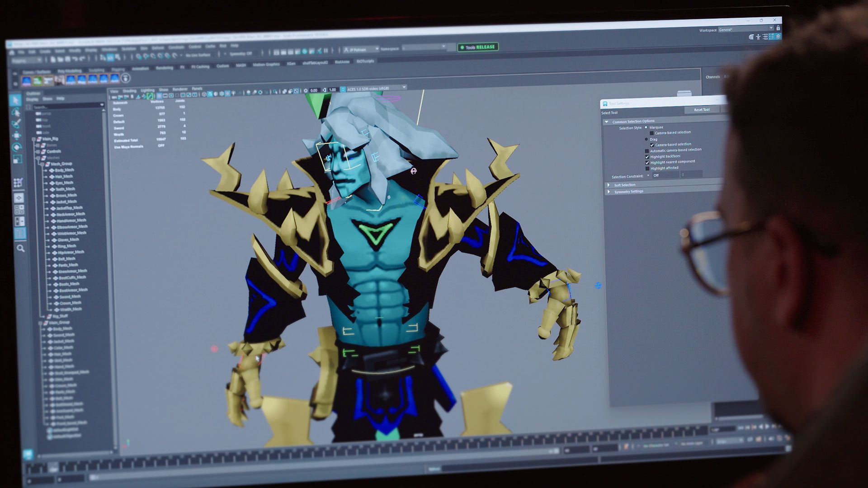Image resolution: width=868 pixels, height=488 pixels.
Task: Click the round trash shelf icon
Action: pyautogui.click(x=126, y=79)
